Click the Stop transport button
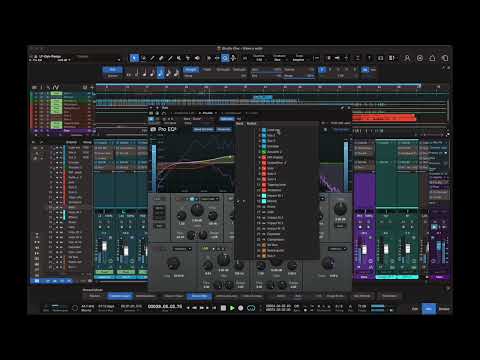 pyautogui.click(x=223, y=308)
